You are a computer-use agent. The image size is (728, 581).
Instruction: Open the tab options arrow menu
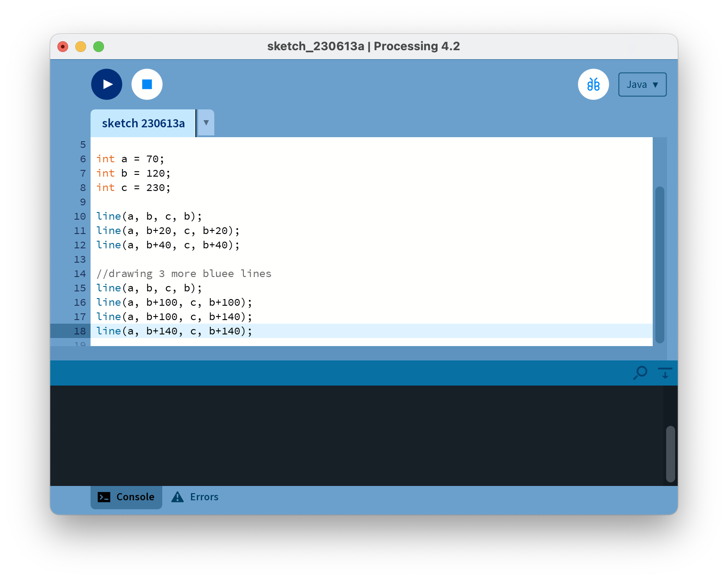pyautogui.click(x=206, y=122)
